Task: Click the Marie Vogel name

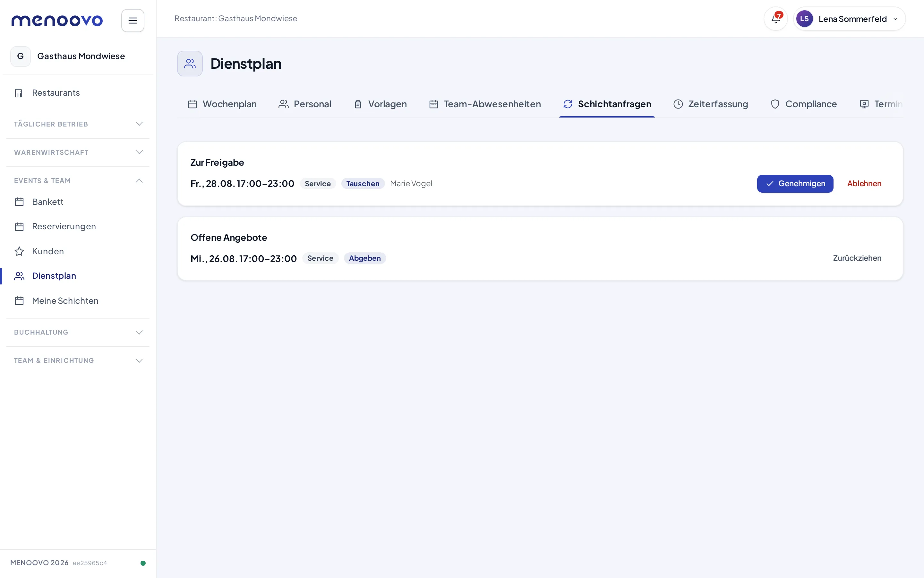Action: 411,183
